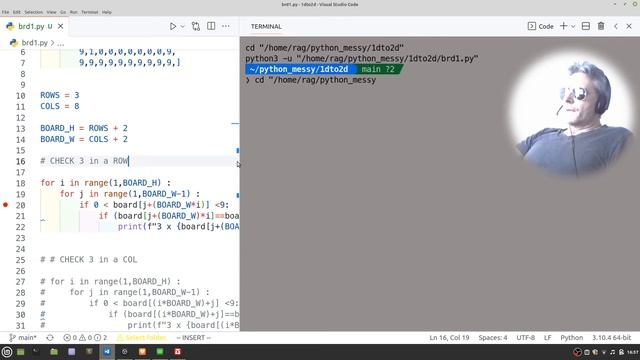Image resolution: width=640 pixels, height=360 pixels.
Task: Click the Code terminal profile label
Action: [546, 26]
